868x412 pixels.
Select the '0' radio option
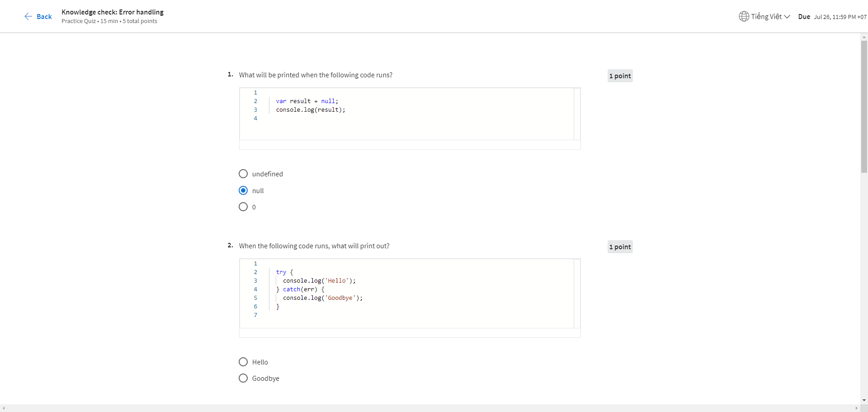click(243, 207)
